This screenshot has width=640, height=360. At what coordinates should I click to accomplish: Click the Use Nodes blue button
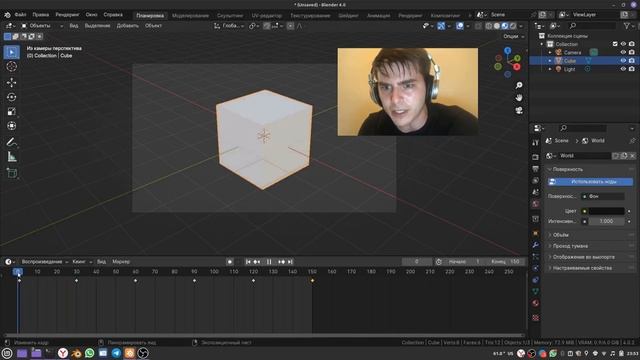click(x=591, y=182)
